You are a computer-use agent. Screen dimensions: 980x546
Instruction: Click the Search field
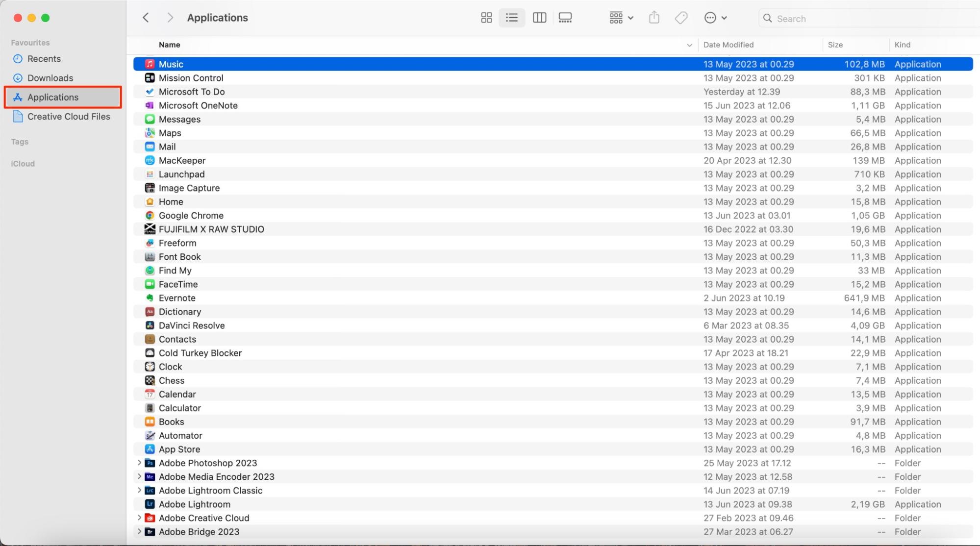point(869,19)
